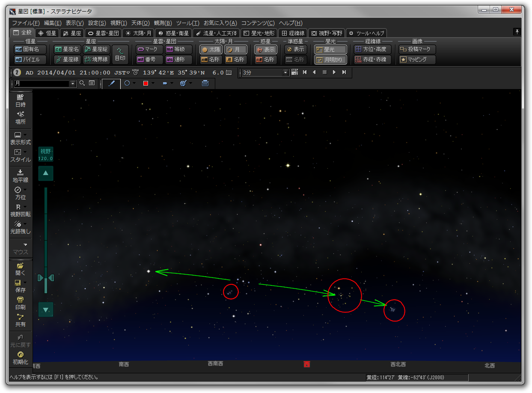Toggle 境界線 constellation boundaries
This screenshot has width=532, height=393.
click(x=96, y=60)
